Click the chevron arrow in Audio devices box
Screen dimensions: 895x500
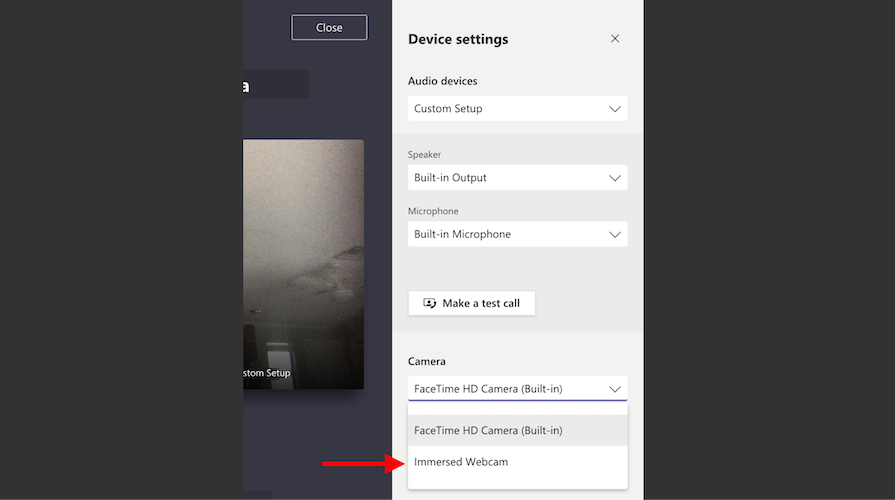tap(615, 109)
